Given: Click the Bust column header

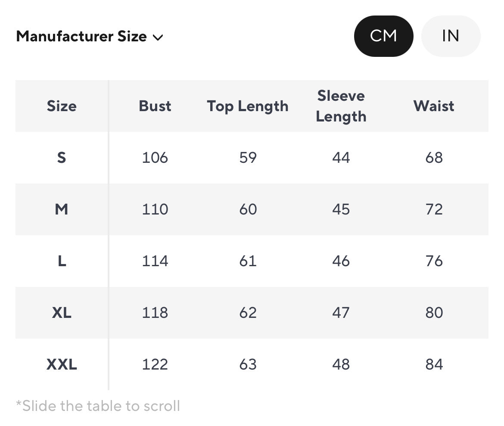Looking at the screenshot, I should (155, 106).
